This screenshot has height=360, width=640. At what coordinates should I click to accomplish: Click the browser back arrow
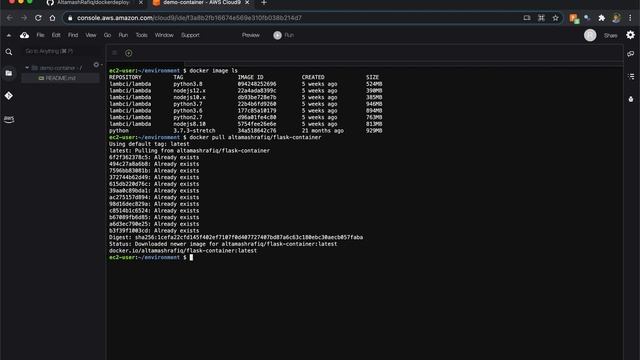click(10, 18)
